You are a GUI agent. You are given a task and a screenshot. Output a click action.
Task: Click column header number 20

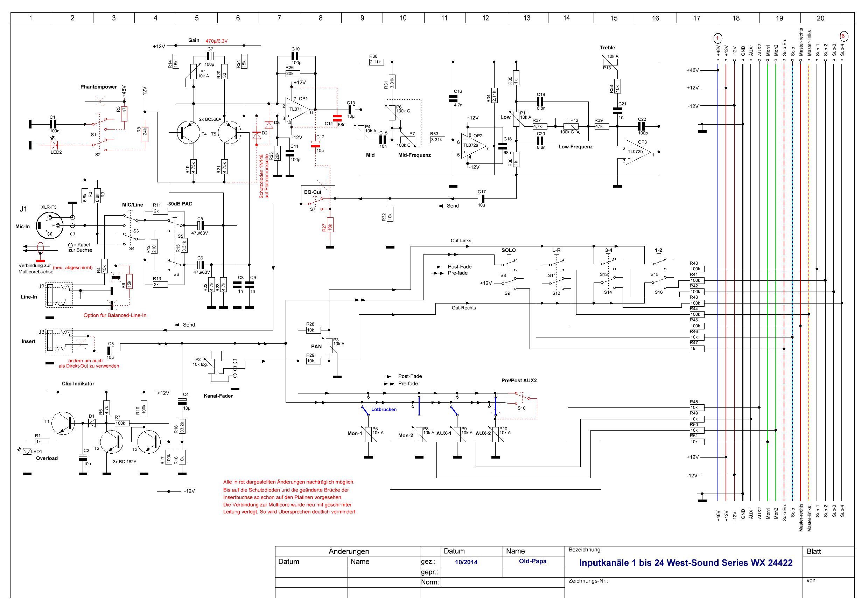(x=820, y=18)
